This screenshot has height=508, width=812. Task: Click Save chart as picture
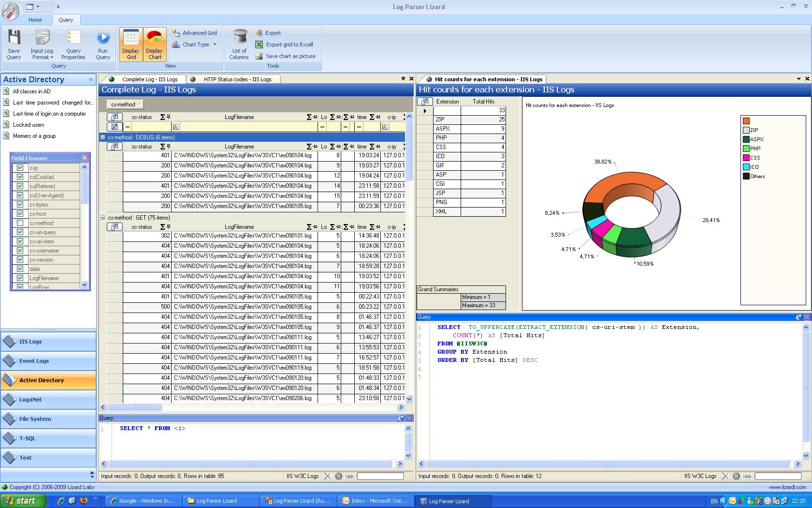[290, 56]
